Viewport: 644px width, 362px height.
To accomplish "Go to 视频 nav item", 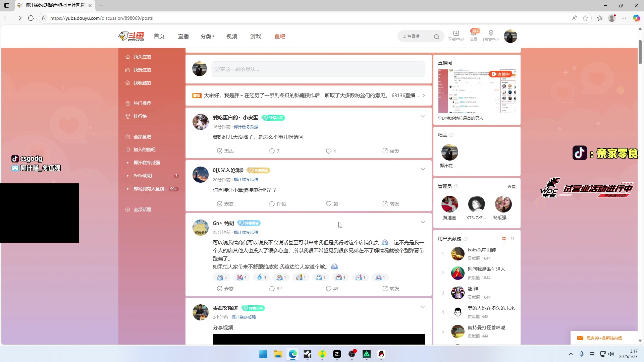I will tap(231, 36).
